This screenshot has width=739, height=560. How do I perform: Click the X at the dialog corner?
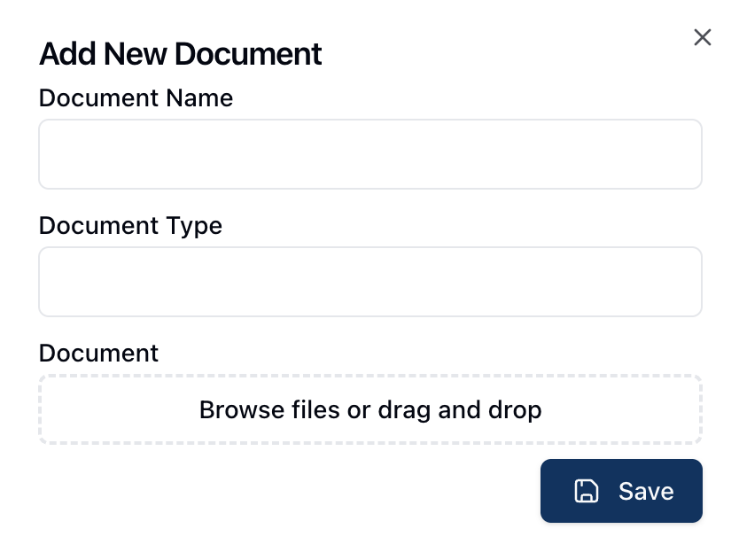[x=702, y=37]
